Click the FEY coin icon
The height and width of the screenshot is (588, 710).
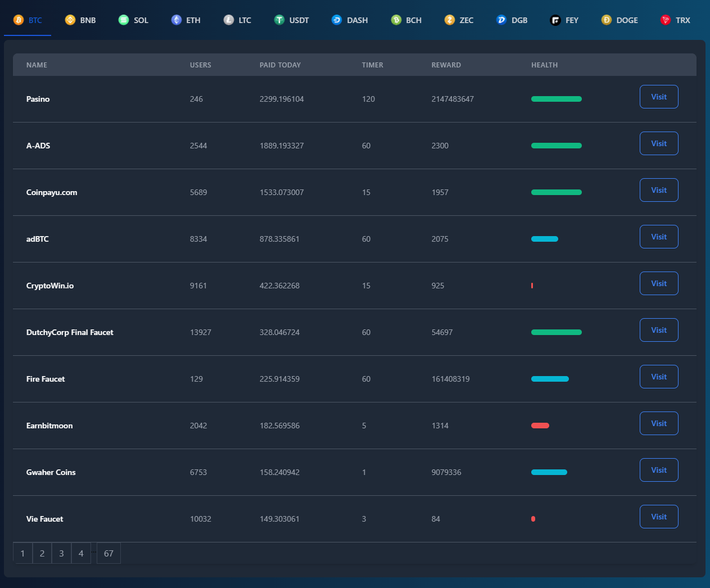[555, 20]
